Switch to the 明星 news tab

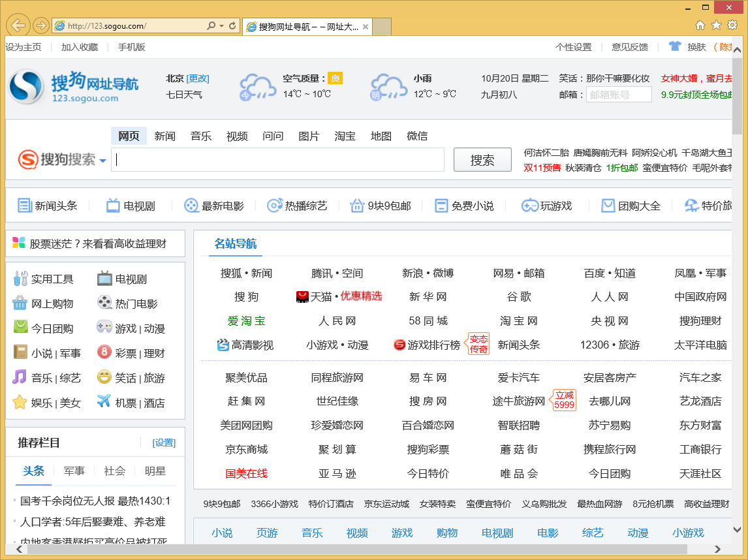155,471
